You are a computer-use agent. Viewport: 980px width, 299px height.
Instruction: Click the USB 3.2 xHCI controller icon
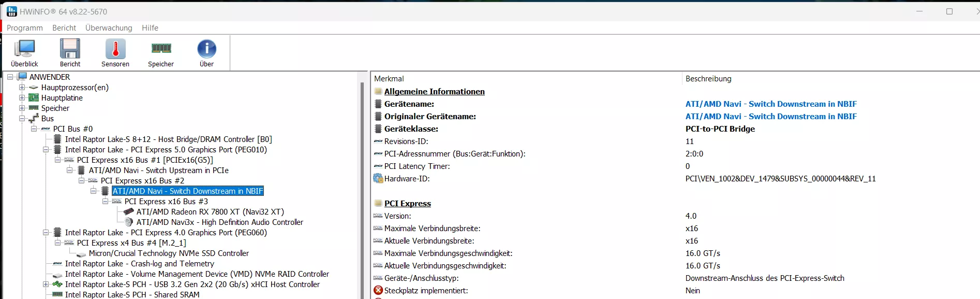click(57, 284)
